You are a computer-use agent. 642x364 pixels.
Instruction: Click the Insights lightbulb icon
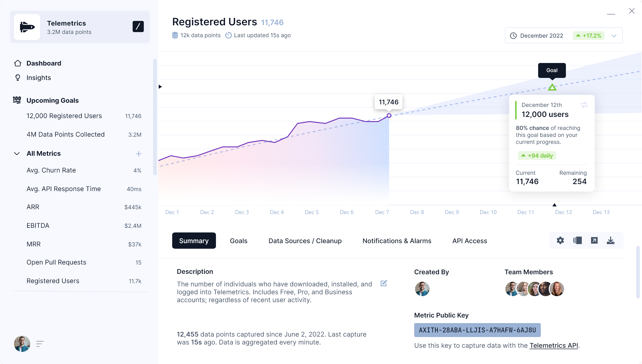click(17, 78)
